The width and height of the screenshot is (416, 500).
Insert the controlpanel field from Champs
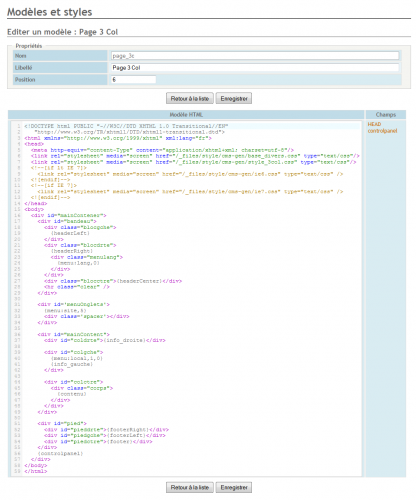382,131
